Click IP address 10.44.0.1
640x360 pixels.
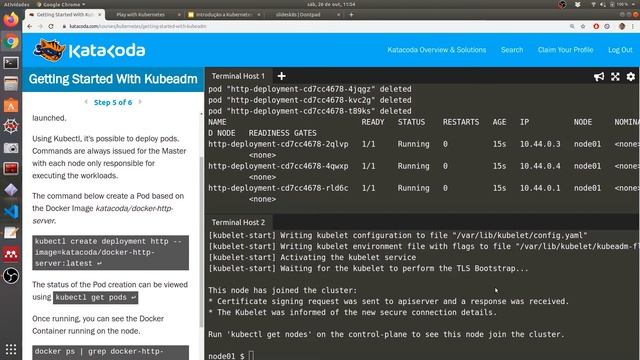pyautogui.click(x=540, y=188)
